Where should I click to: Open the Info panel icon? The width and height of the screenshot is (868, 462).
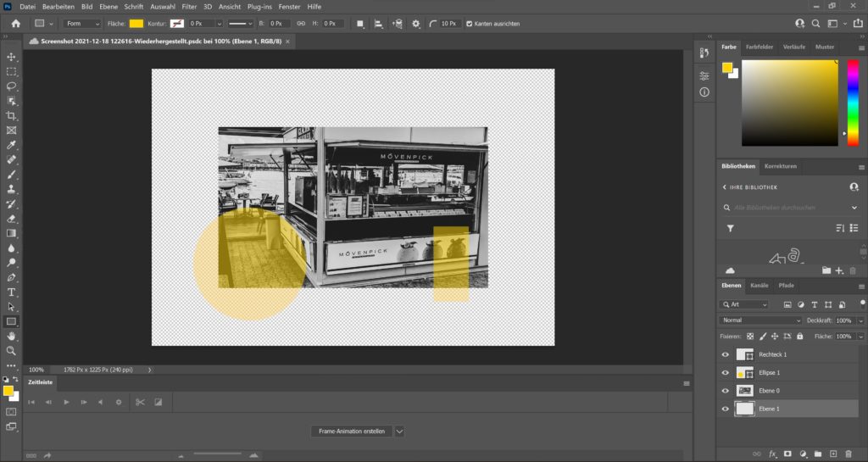704,92
